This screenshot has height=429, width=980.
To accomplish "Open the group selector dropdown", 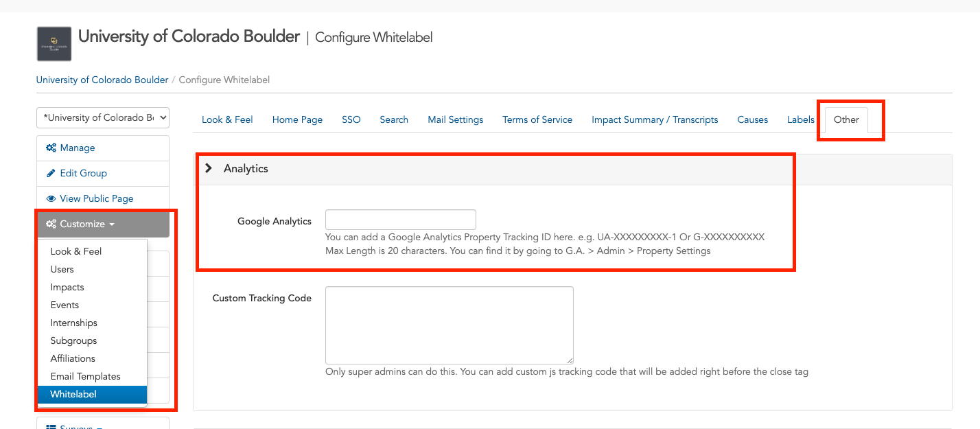I will point(103,117).
